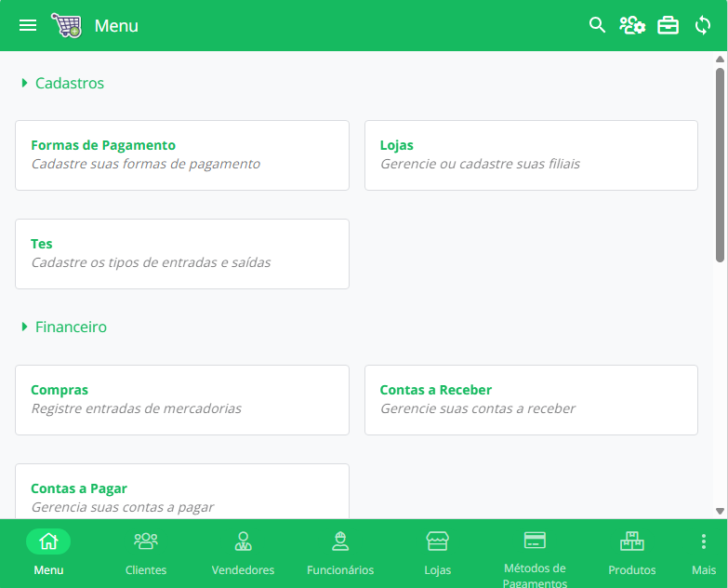Viewport: 728px width, 588px height.
Task: Select the Vendedores tab label
Action: click(244, 570)
